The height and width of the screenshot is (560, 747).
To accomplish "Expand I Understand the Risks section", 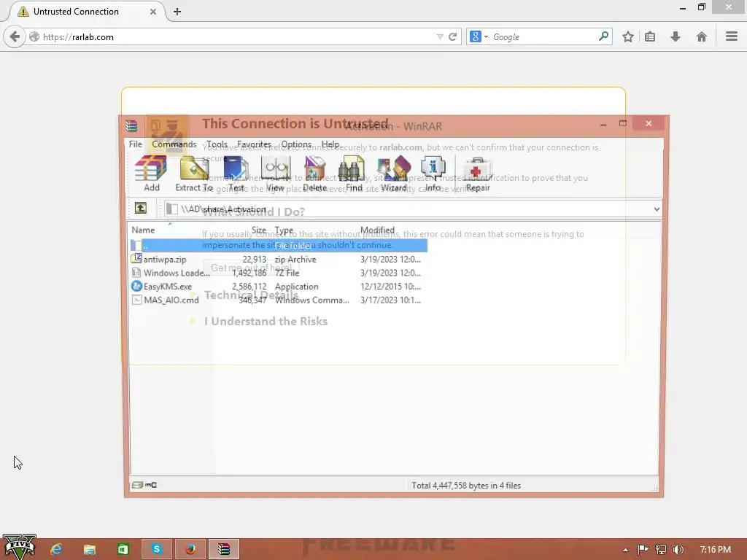I will click(x=266, y=322).
